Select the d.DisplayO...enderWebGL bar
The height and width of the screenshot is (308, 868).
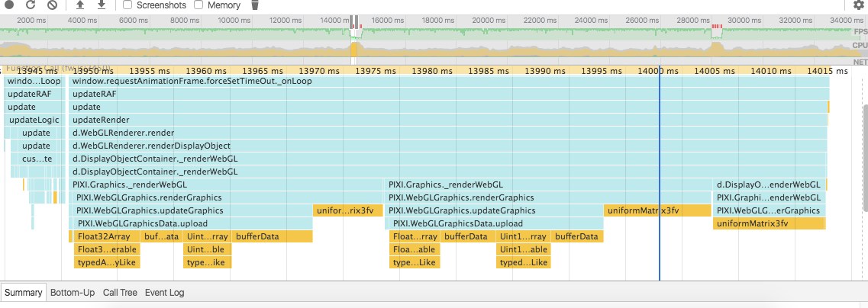769,184
